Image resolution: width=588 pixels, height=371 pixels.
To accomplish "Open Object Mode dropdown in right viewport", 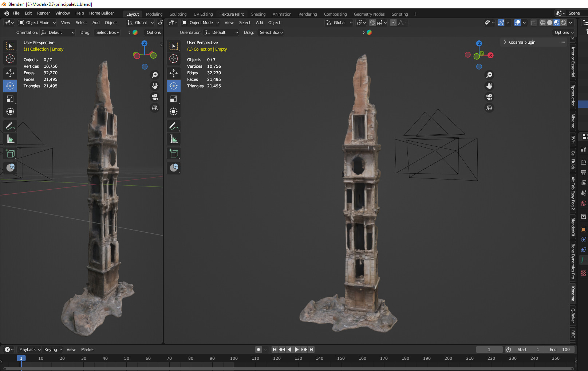I will point(201,23).
